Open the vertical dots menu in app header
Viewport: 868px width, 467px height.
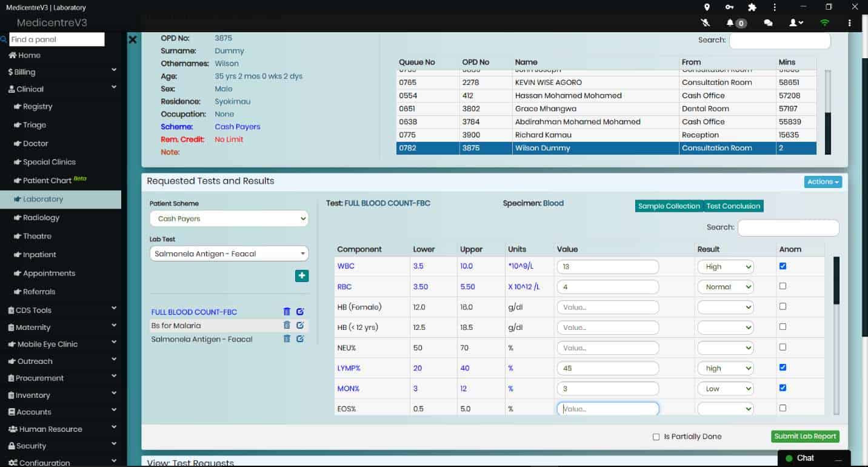(850, 22)
